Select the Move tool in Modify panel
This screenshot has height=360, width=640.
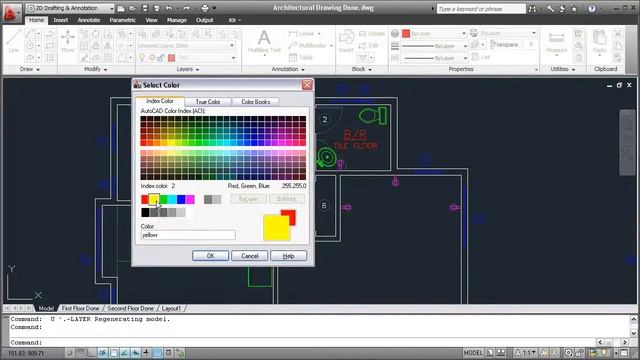[x=68, y=41]
